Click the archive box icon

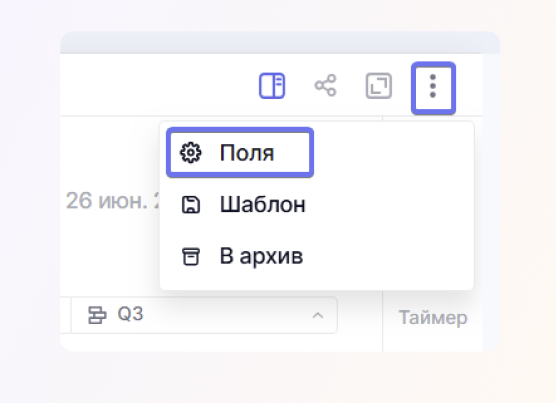pyautogui.click(x=191, y=256)
